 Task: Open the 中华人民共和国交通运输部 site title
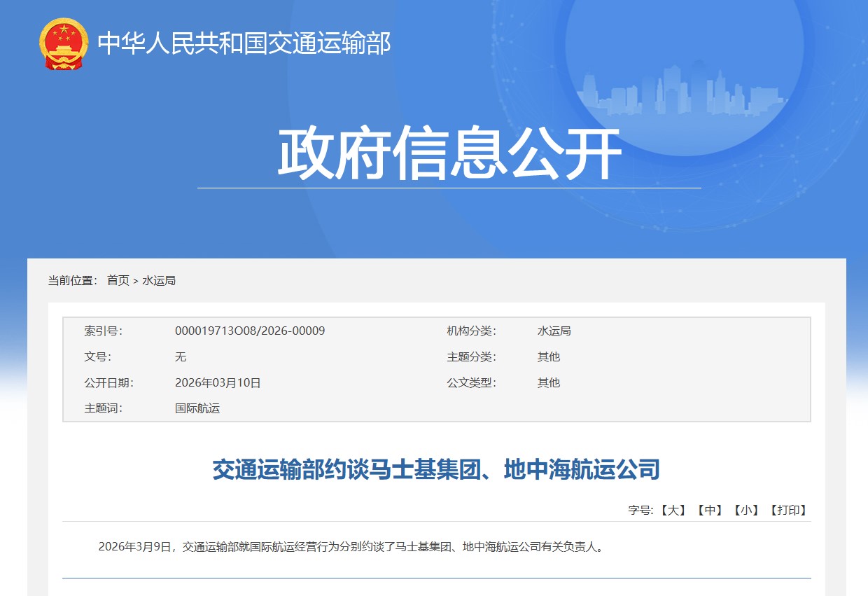click(x=244, y=43)
